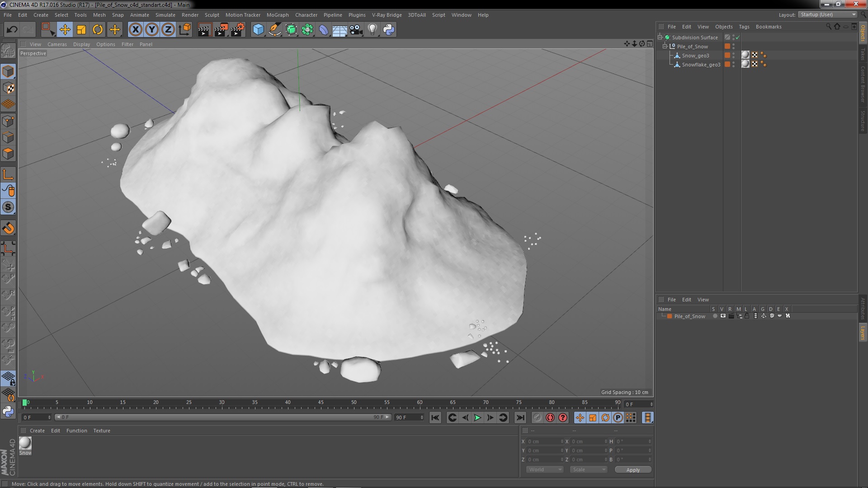
Task: Open the World coordinate dropdown
Action: click(545, 470)
